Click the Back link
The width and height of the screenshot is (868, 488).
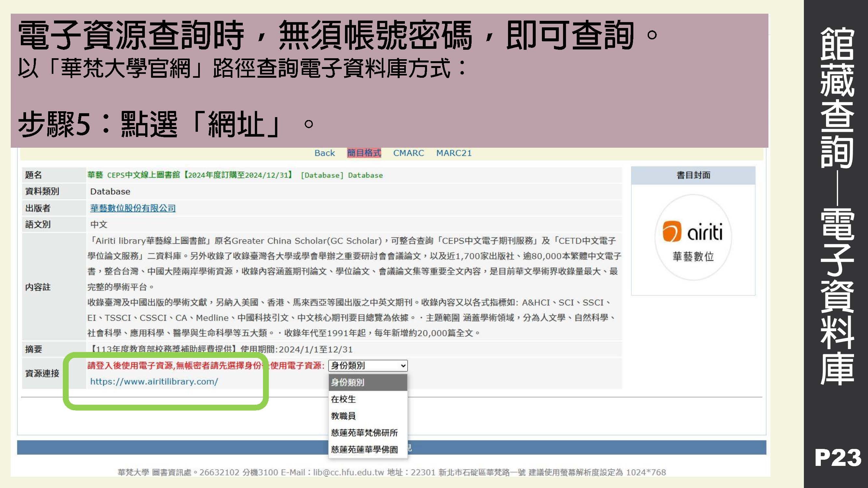pos(324,153)
